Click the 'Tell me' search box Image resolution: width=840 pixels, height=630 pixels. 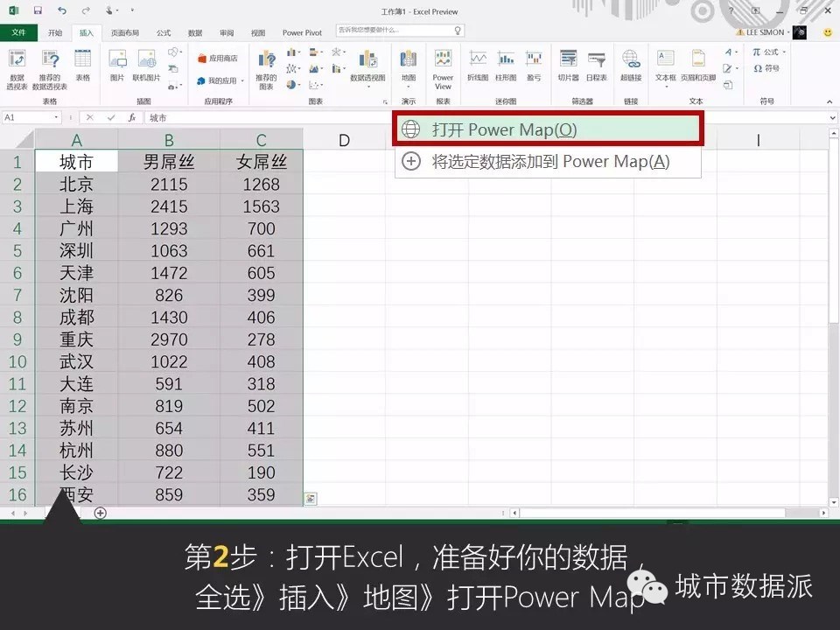pyautogui.click(x=400, y=31)
